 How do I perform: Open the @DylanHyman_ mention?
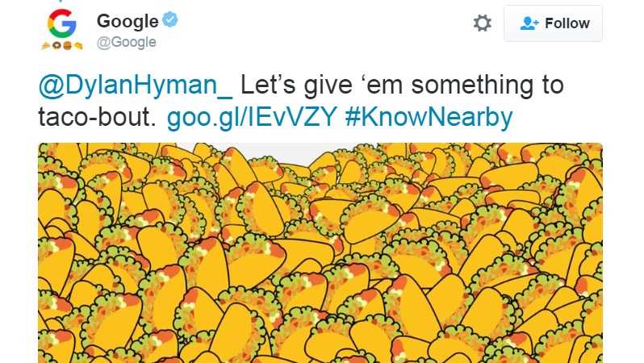point(136,86)
